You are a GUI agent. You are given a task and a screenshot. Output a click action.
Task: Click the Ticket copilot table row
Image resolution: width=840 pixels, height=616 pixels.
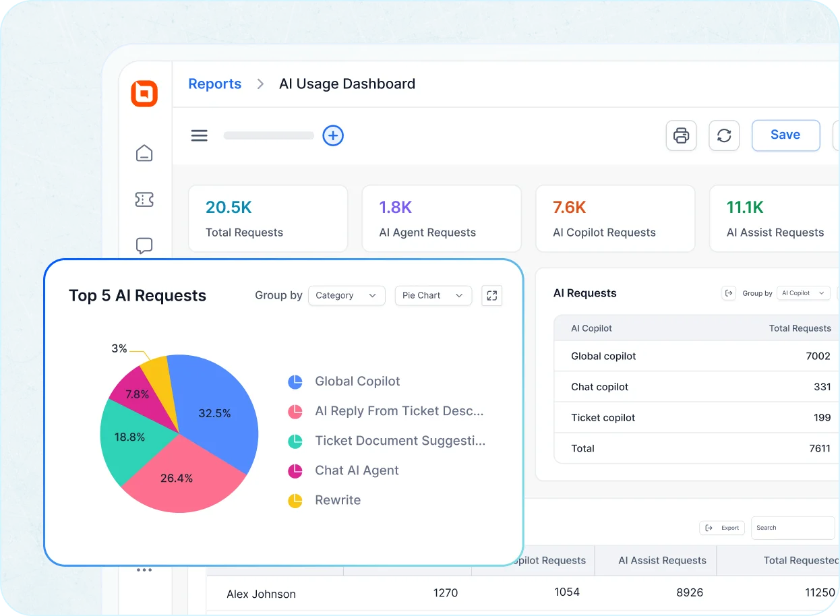(697, 418)
